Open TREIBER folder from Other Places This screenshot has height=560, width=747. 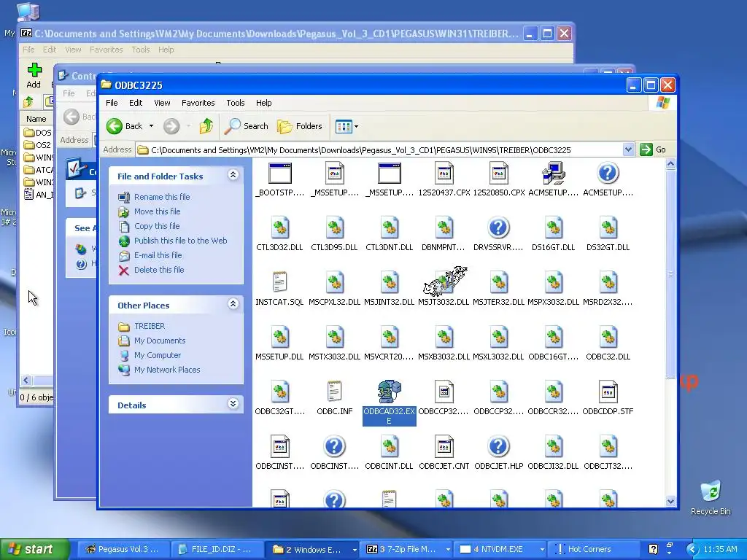click(x=150, y=326)
